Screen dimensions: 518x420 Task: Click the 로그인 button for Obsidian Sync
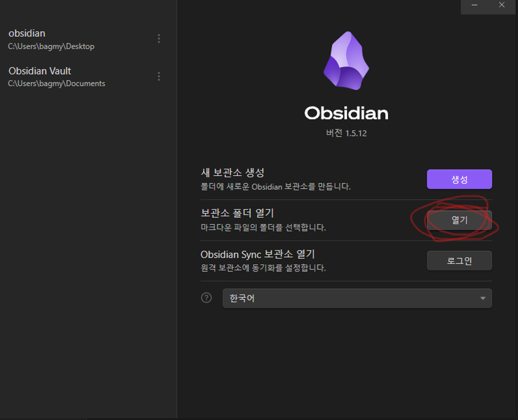pos(459,261)
